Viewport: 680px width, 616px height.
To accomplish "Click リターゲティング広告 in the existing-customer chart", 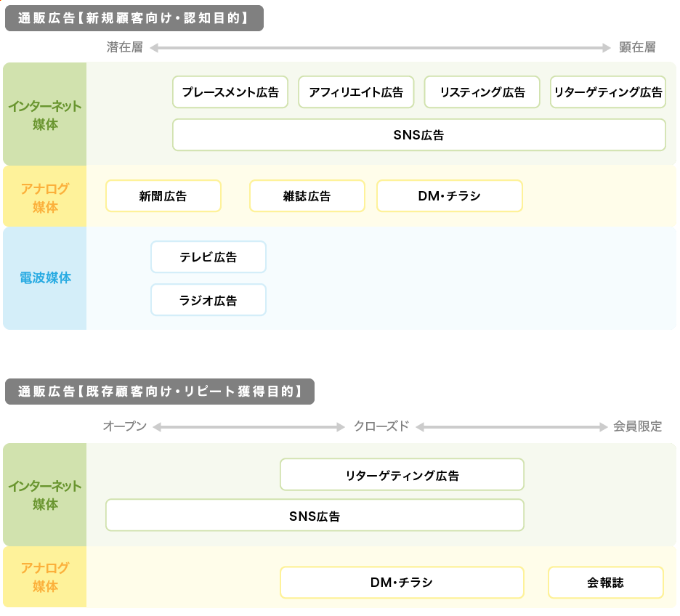I will (x=402, y=474).
